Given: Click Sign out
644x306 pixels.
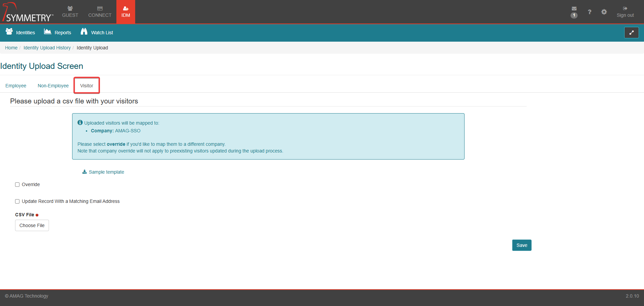Looking at the screenshot, I should coord(625,12).
